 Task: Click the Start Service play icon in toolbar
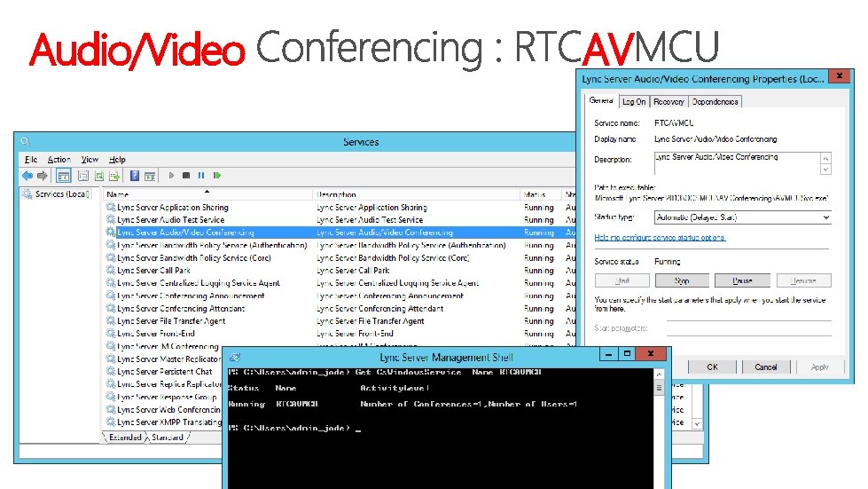171,176
